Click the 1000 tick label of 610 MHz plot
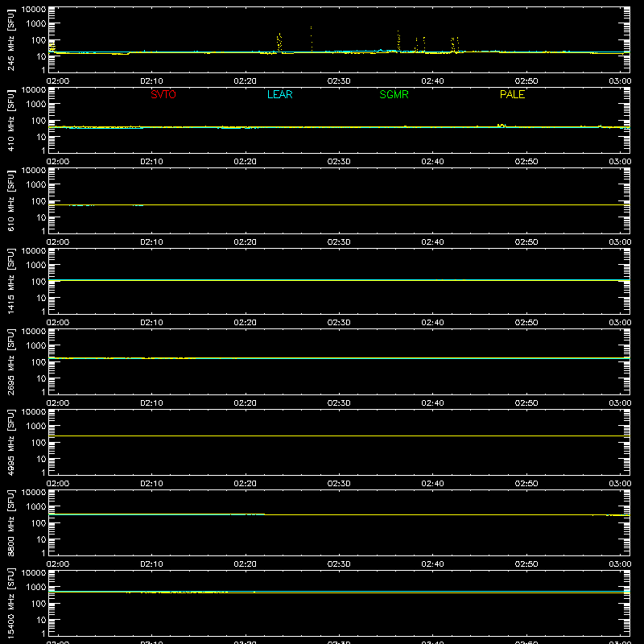Viewport: 644px width, 644px height. (36, 185)
